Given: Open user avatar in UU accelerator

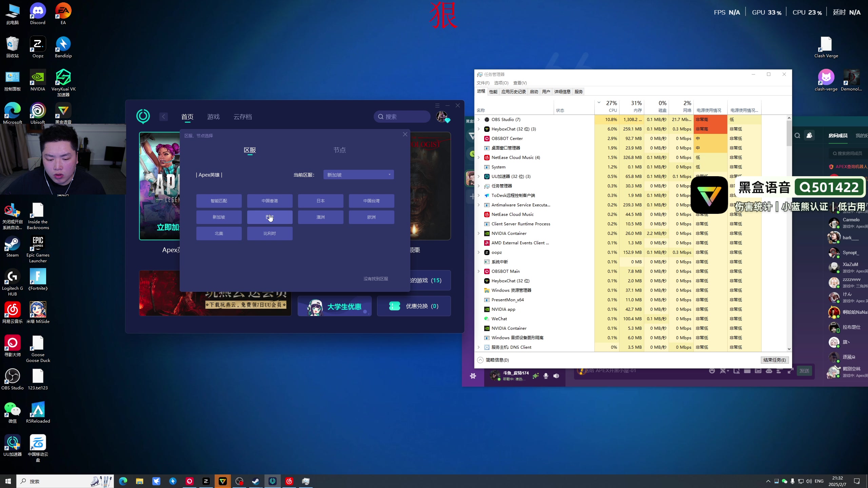Looking at the screenshot, I should (441, 117).
